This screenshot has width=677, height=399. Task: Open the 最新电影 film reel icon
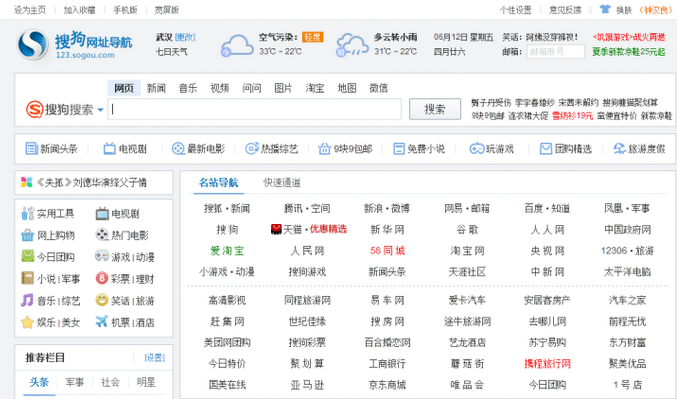178,149
